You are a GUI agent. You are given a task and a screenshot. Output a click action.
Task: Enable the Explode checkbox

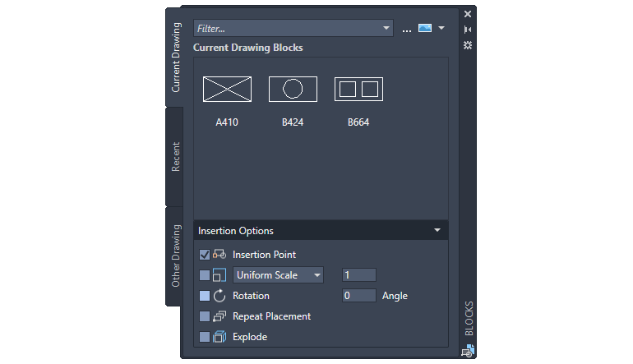click(205, 337)
